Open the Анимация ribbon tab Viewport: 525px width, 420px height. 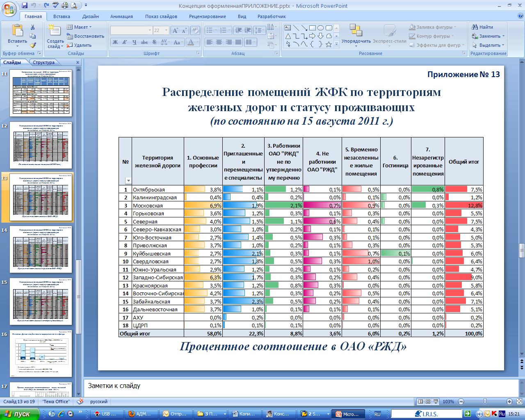pyautogui.click(x=121, y=16)
